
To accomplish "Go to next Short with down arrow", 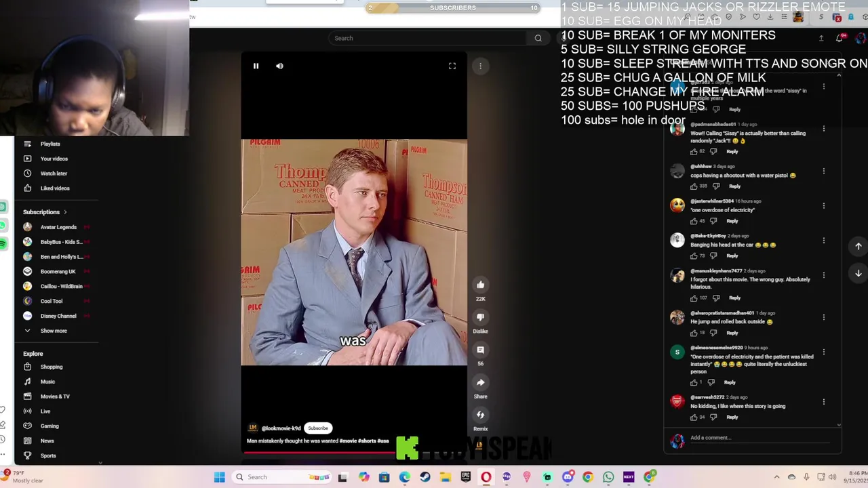I will (859, 273).
